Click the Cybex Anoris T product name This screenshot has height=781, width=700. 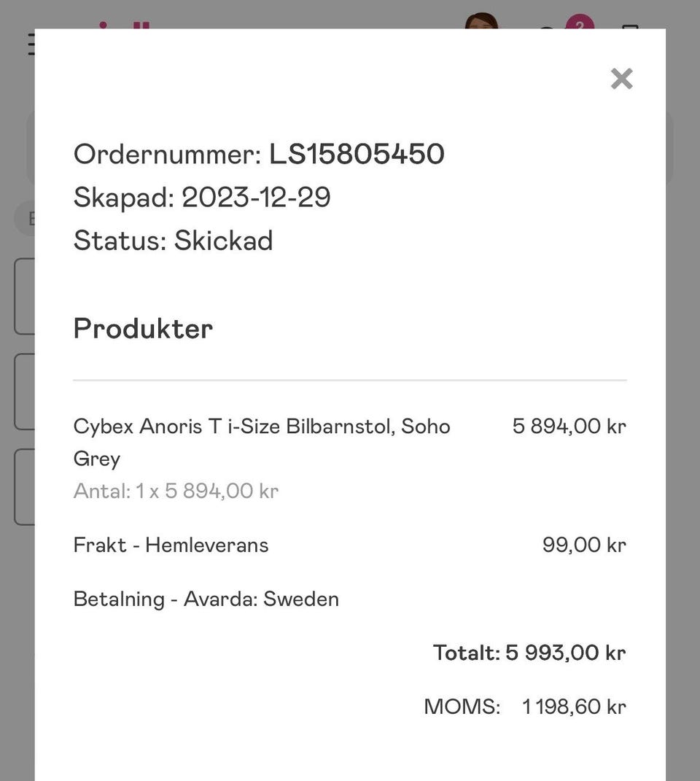[x=262, y=442]
